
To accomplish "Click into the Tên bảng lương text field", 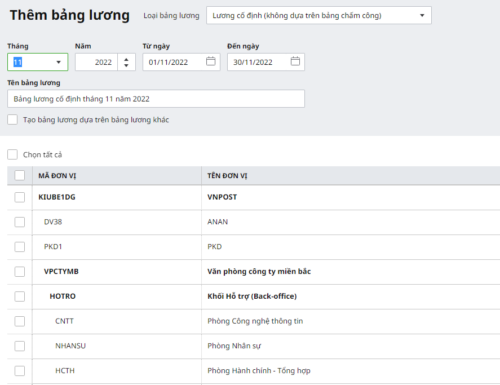I will point(156,99).
